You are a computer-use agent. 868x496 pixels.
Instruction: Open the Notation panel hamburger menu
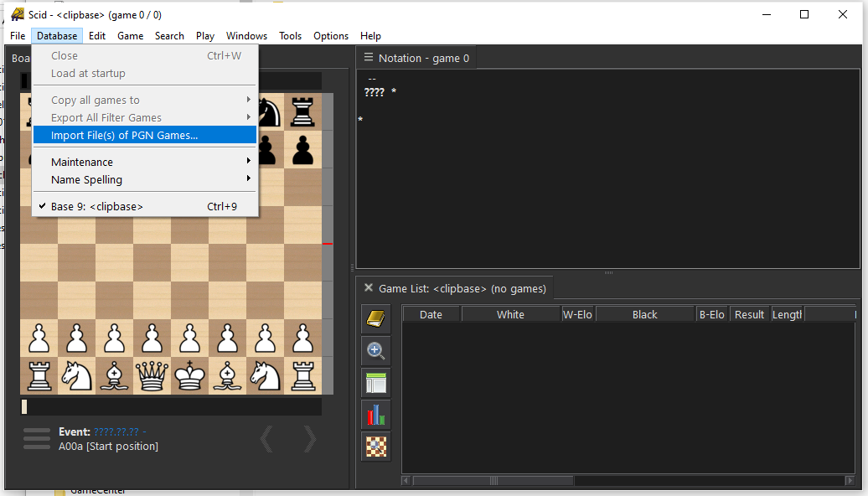coord(368,58)
